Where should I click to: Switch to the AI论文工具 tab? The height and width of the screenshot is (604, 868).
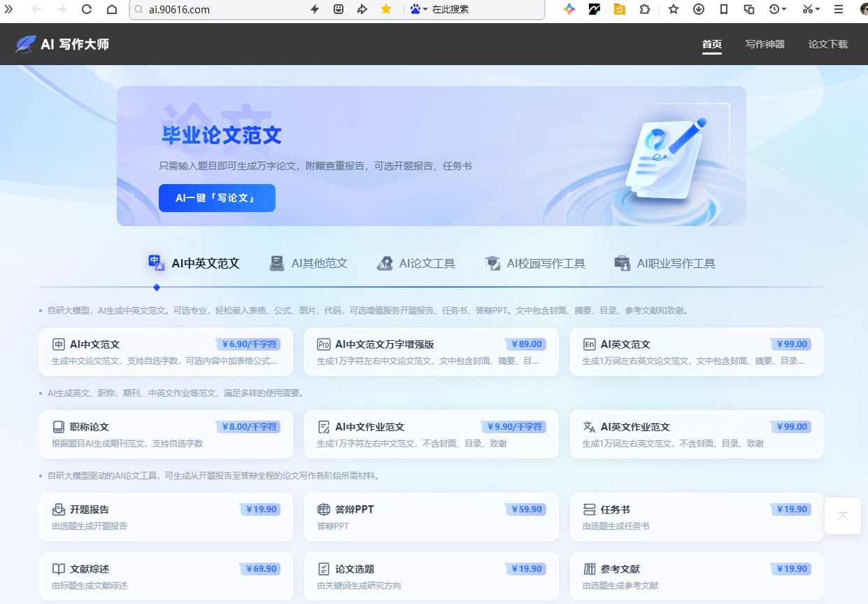(416, 263)
